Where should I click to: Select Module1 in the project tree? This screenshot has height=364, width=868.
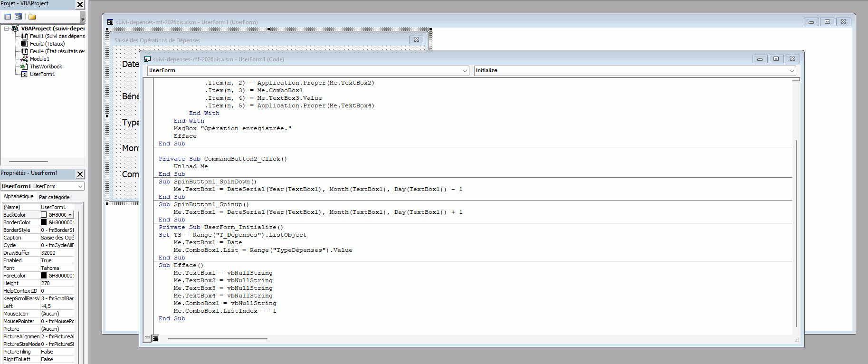[39, 59]
